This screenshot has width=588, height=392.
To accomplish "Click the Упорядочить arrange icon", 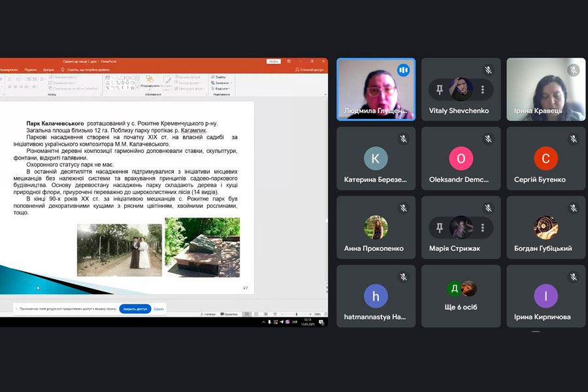I will (150, 80).
